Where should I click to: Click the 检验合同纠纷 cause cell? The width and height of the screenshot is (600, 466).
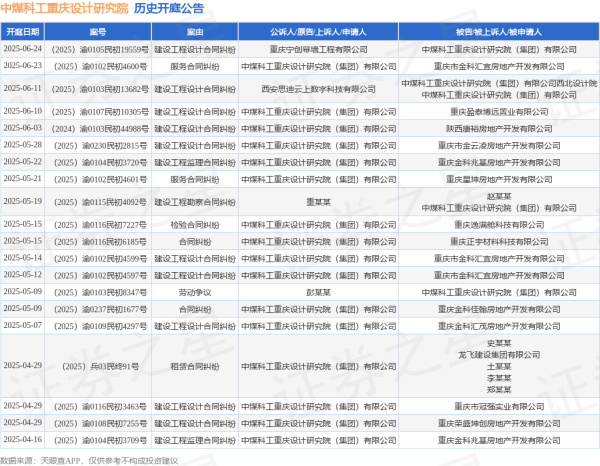click(x=195, y=225)
